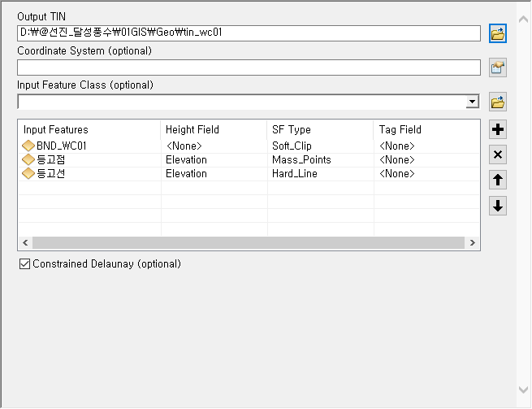Click dialog vertical scroll up arrow
The image size is (532, 409).
pos(524,20)
